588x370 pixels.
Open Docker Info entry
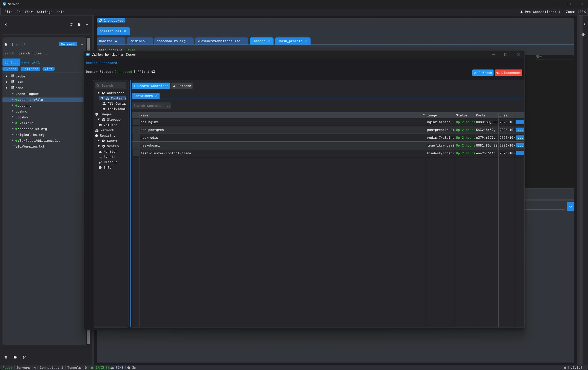click(x=105, y=168)
